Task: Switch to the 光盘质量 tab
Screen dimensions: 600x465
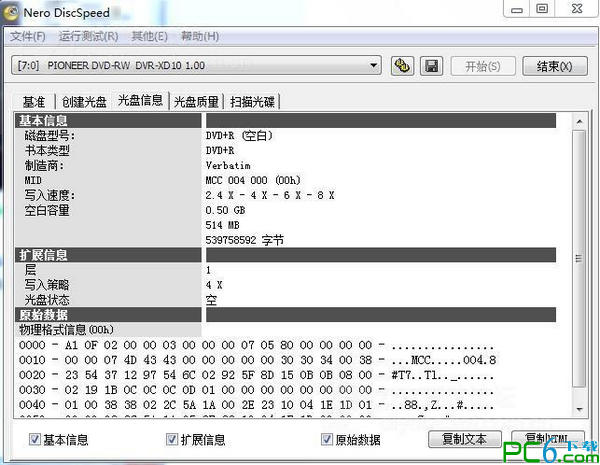Action: (x=196, y=101)
